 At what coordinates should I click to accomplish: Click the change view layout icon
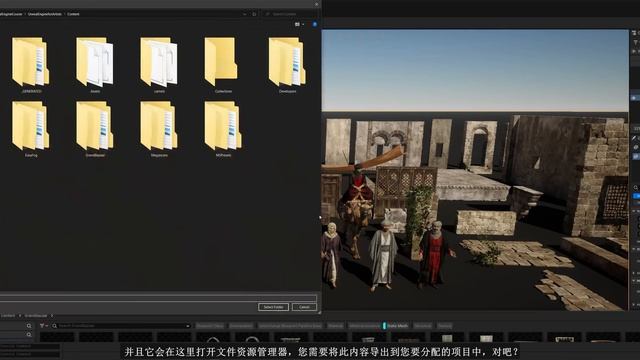click(x=297, y=24)
